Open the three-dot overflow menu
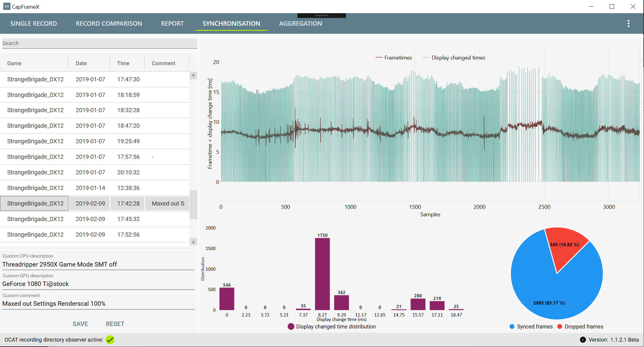The width and height of the screenshot is (644, 347). [x=628, y=24]
